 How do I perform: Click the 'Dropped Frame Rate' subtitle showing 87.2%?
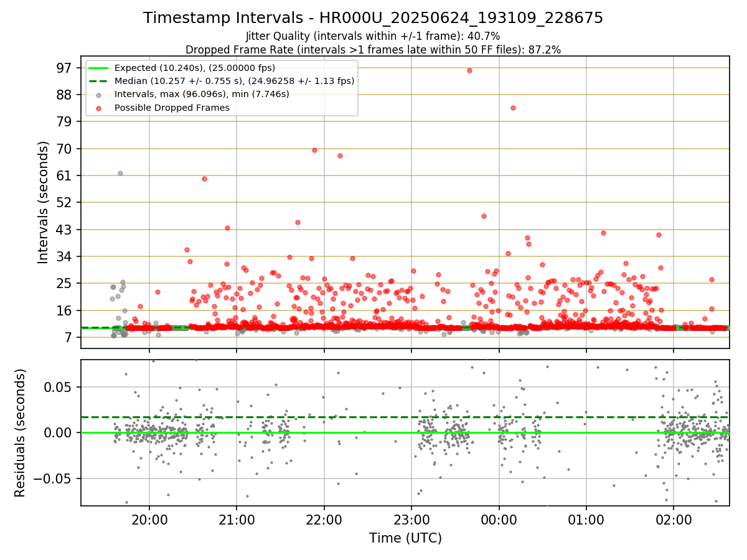(x=373, y=50)
